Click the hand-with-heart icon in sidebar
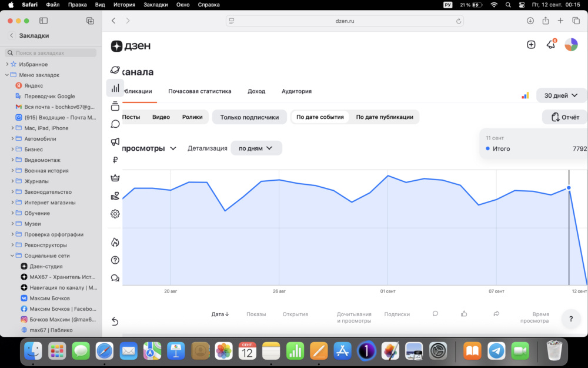The width and height of the screenshot is (588, 368). click(x=115, y=195)
